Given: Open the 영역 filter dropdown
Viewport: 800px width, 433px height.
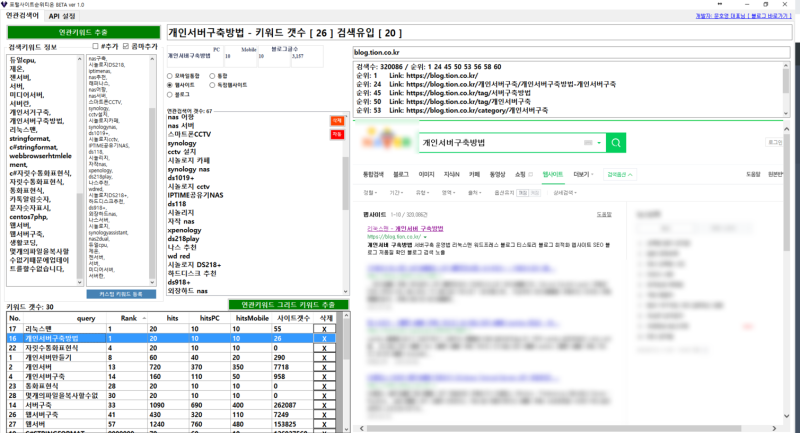Looking at the screenshot, I should [448, 193].
